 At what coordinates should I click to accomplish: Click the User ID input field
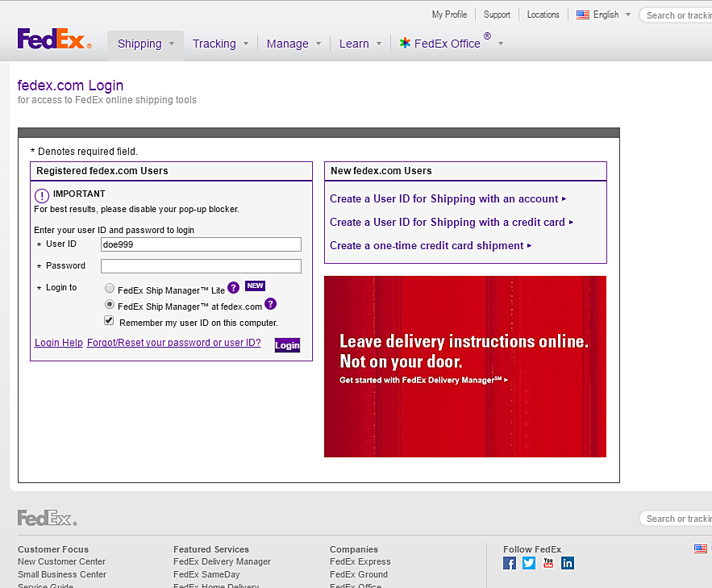coord(201,244)
